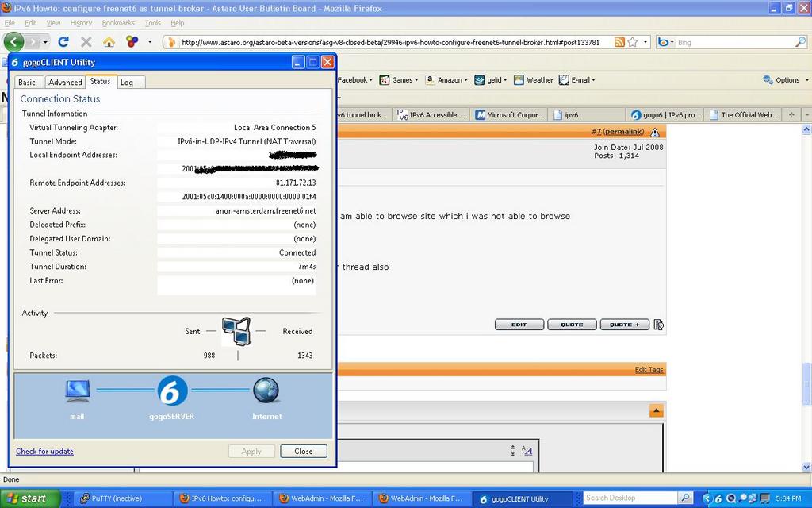The height and width of the screenshot is (508, 812).
Task: Open the Tools menu in Firefox
Action: click(153, 23)
